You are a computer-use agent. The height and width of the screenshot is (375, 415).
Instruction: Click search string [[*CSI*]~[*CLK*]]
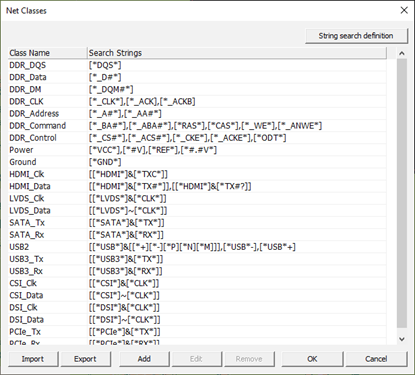124,295
